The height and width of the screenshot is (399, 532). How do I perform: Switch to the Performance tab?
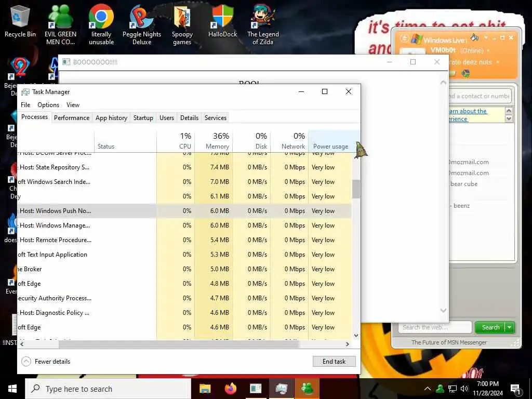72,118
